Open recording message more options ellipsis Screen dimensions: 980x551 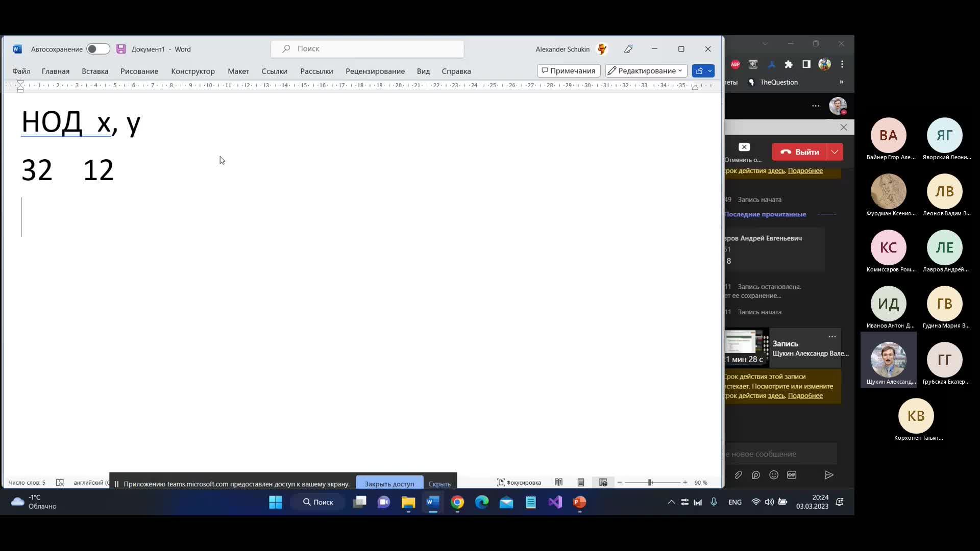pos(832,337)
